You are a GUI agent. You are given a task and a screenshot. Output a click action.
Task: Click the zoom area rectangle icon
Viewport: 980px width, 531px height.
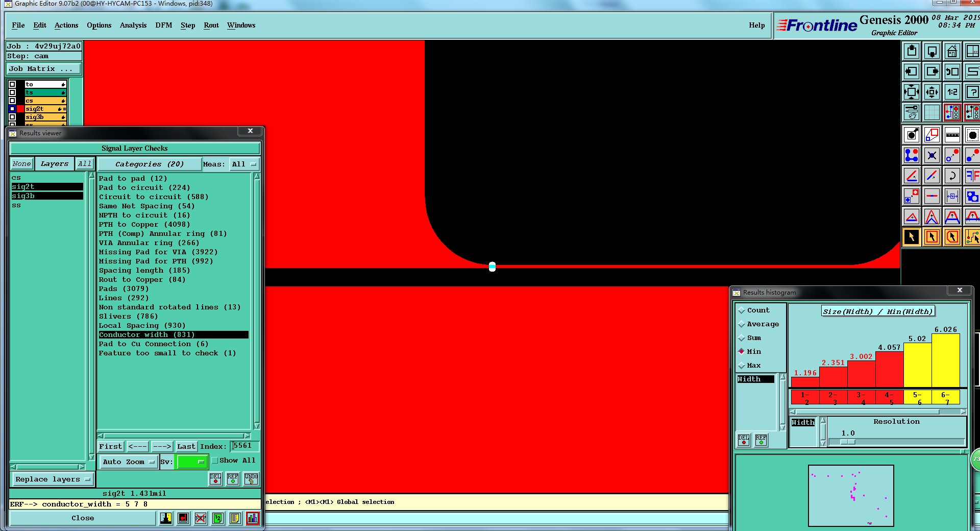point(932,135)
